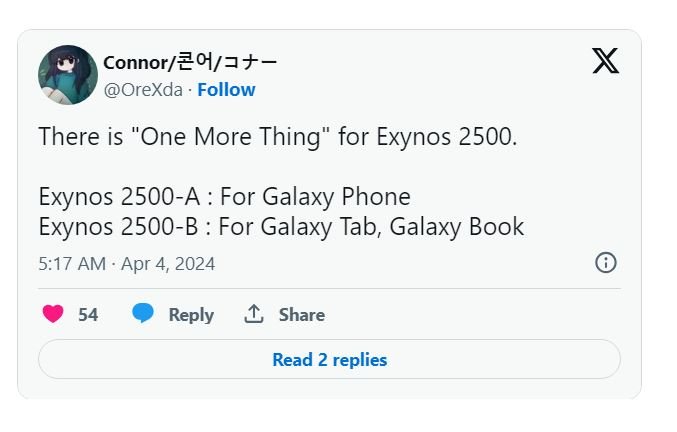Viewport: 677px width, 432px height.
Task: Click the blue reply speech bubble icon
Action: [x=144, y=314]
